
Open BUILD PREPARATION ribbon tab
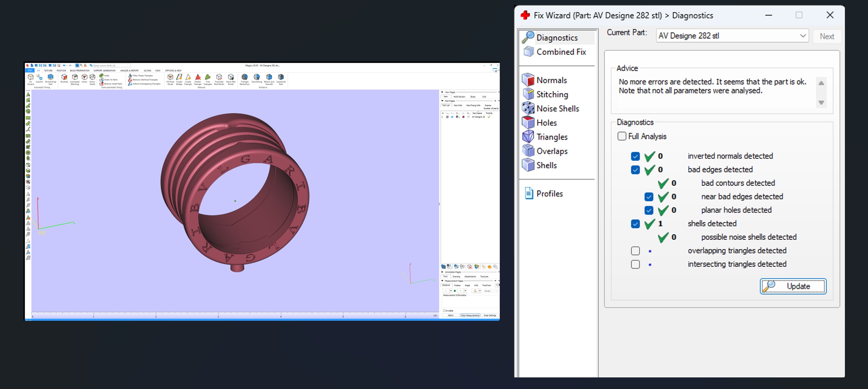coord(80,71)
